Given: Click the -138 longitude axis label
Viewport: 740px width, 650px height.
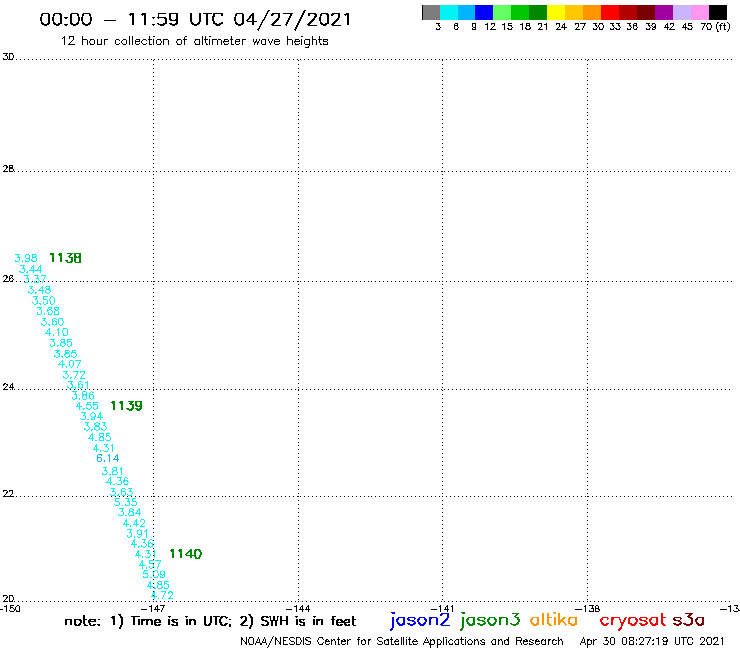Looking at the screenshot, I should [x=587, y=608].
